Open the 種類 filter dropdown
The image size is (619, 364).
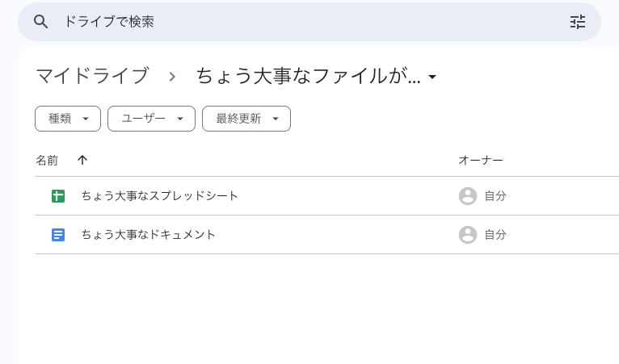point(68,119)
